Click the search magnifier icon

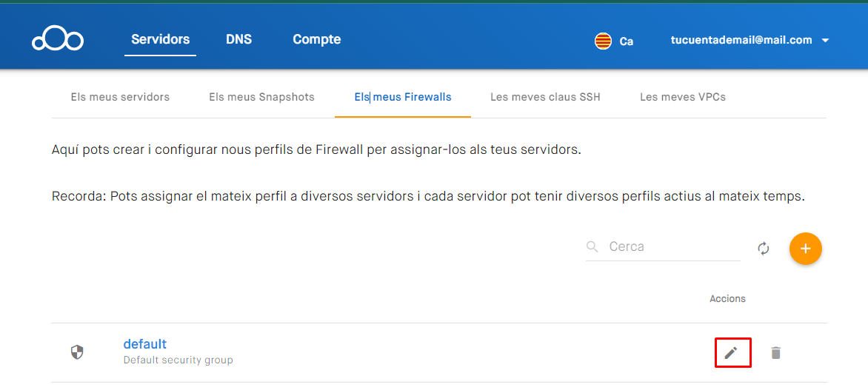coord(592,247)
